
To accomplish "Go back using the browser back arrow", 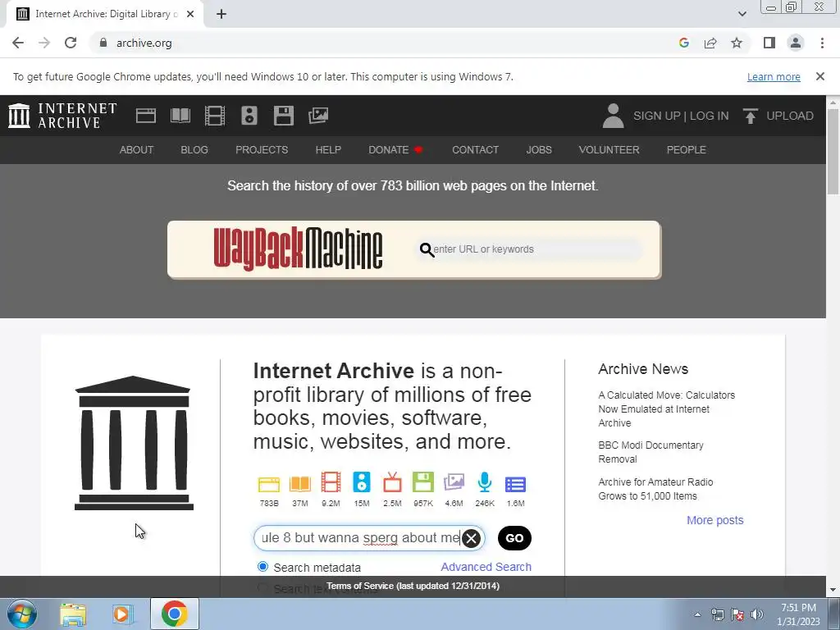I will point(18,43).
